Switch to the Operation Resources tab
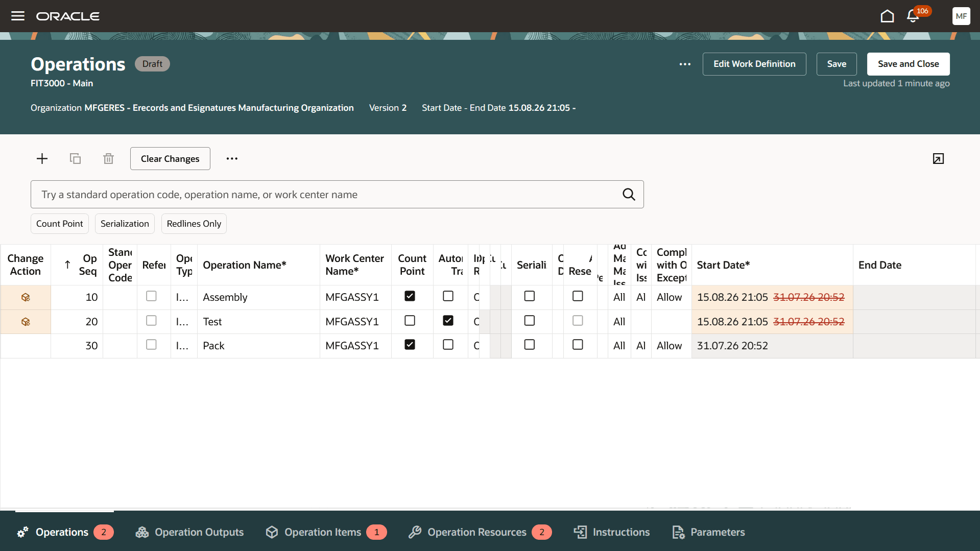980x551 pixels. pos(480,532)
